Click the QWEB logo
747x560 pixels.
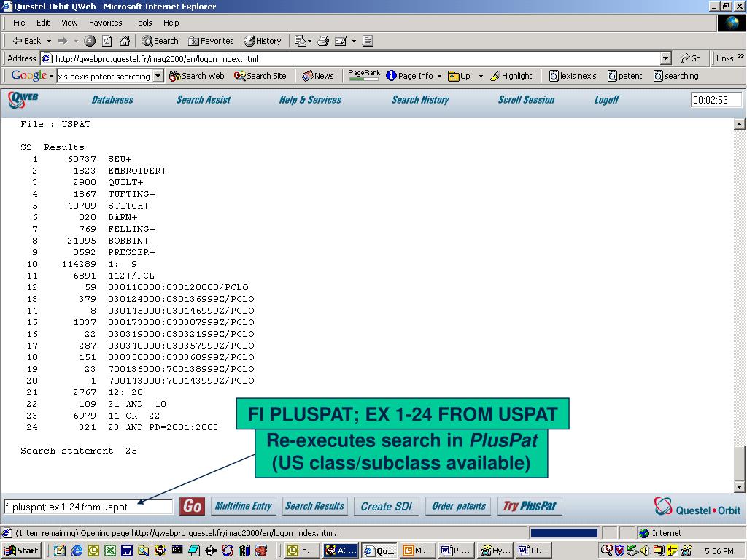tap(23, 99)
